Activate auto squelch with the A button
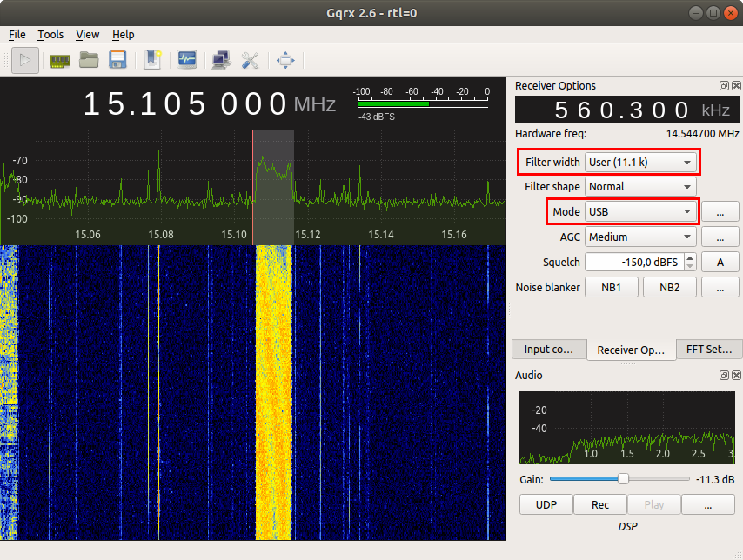 pyautogui.click(x=720, y=262)
